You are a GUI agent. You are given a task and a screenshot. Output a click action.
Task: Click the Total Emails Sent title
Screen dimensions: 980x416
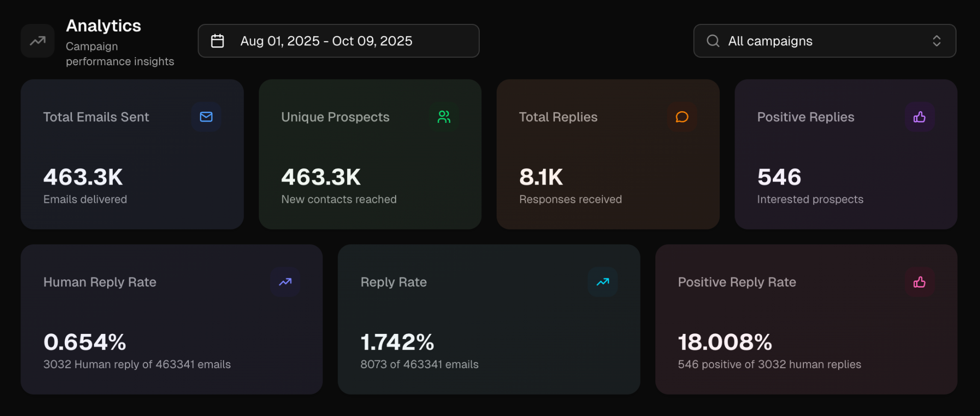(96, 117)
